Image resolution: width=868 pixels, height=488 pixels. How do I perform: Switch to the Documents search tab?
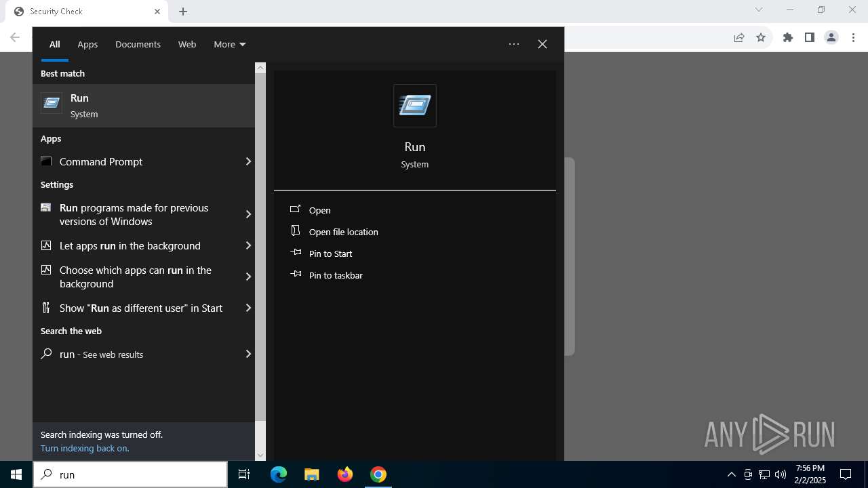[x=138, y=44]
